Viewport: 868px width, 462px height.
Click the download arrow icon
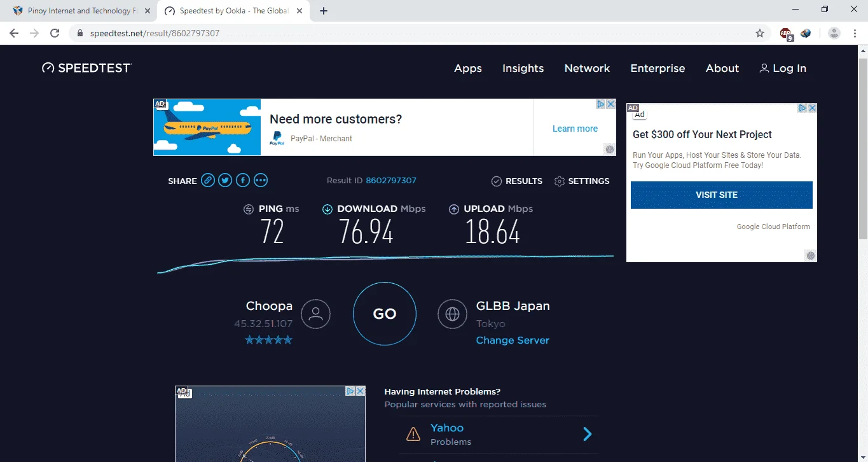pos(327,209)
